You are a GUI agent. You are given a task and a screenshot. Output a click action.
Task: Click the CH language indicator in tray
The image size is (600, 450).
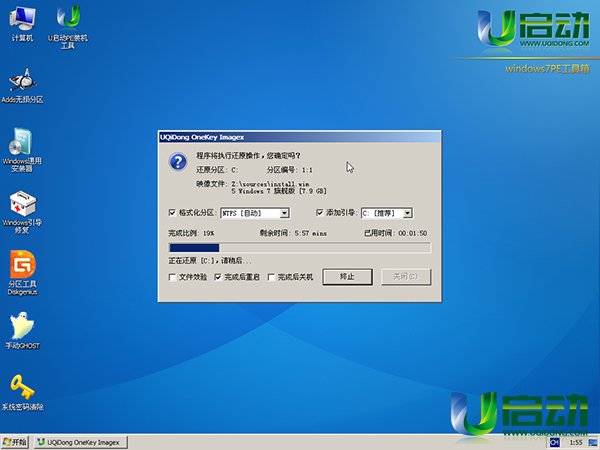coord(554,442)
